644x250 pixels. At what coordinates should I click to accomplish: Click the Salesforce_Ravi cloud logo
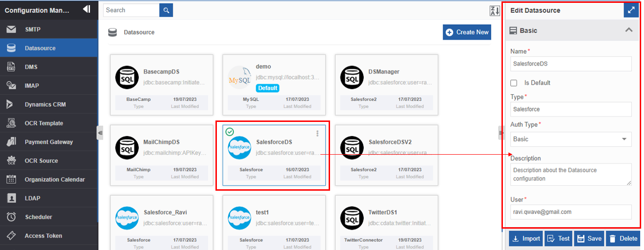(x=127, y=218)
